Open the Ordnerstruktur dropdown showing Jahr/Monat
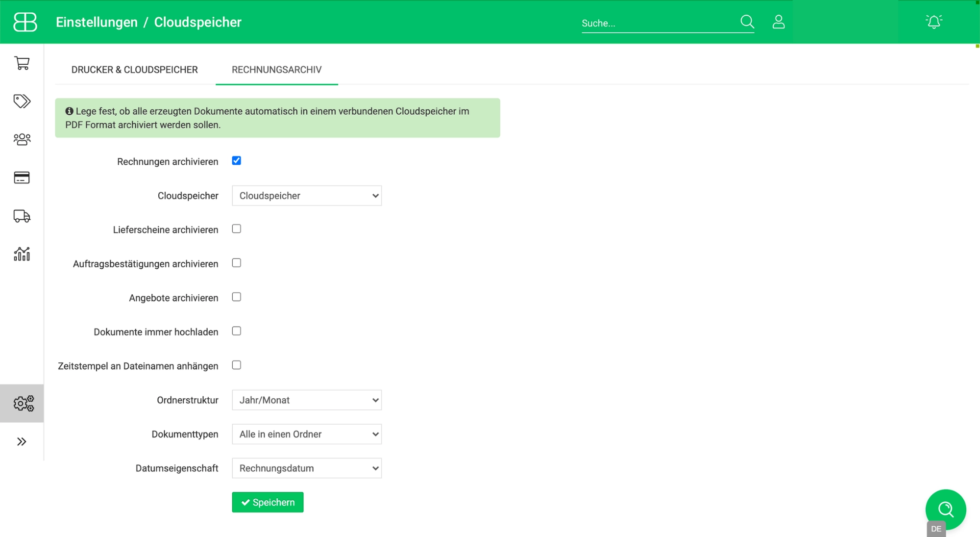 (307, 400)
